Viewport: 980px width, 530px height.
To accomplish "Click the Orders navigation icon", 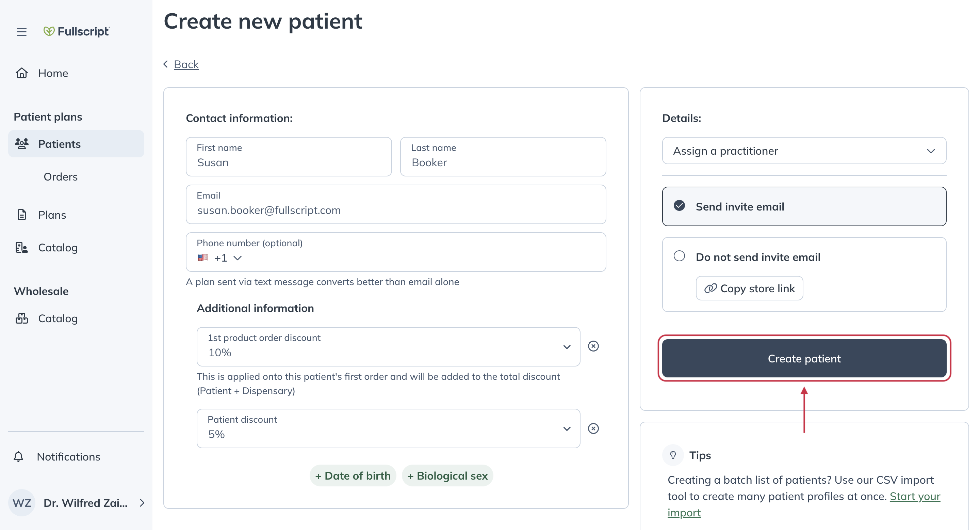I will point(61,176).
